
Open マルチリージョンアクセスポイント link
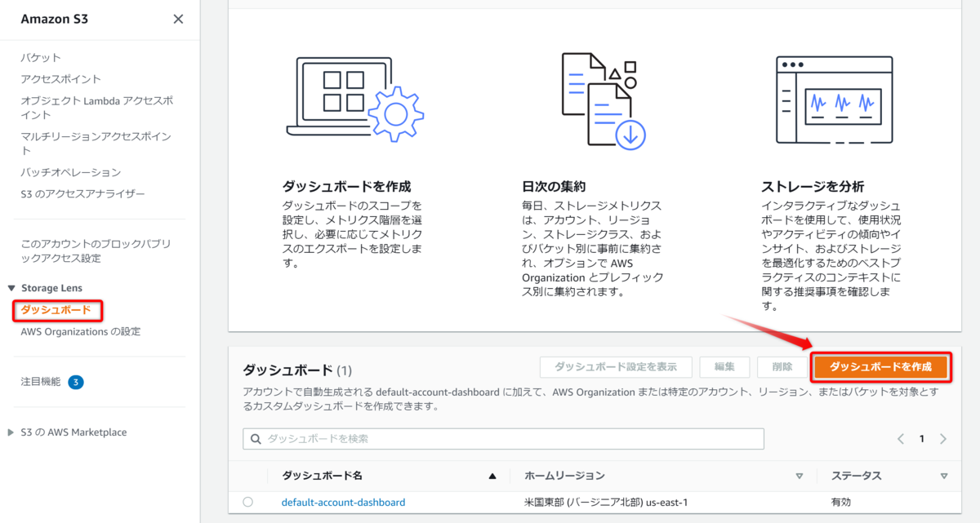click(96, 144)
